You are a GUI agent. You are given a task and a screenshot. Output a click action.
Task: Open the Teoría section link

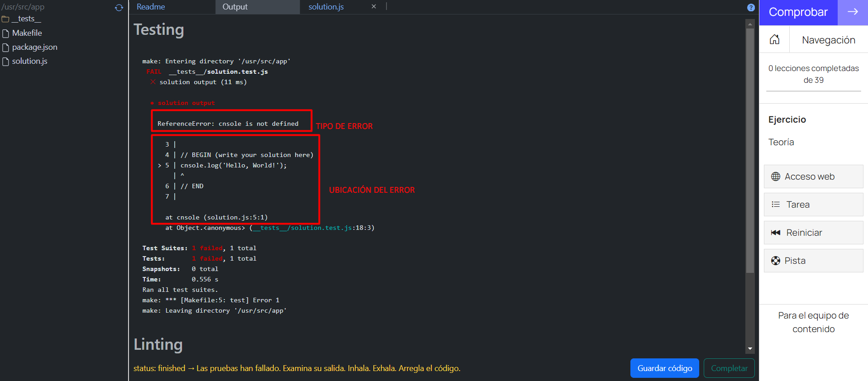781,142
